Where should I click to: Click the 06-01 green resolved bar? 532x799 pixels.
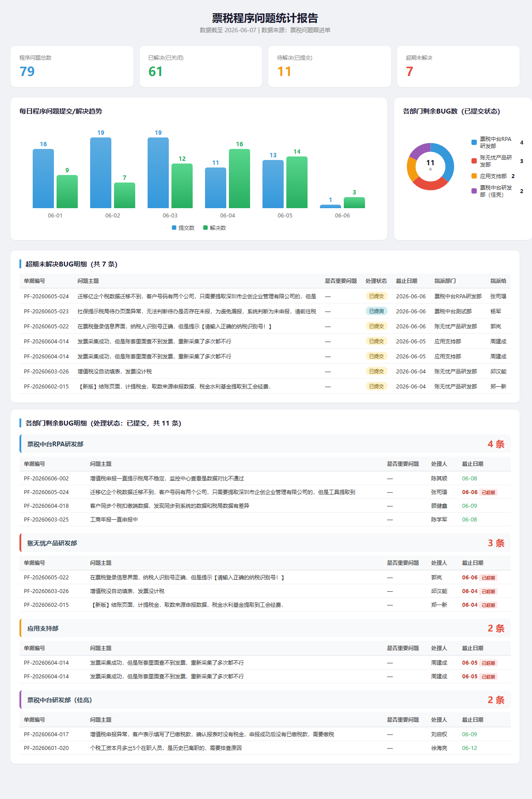(x=67, y=191)
